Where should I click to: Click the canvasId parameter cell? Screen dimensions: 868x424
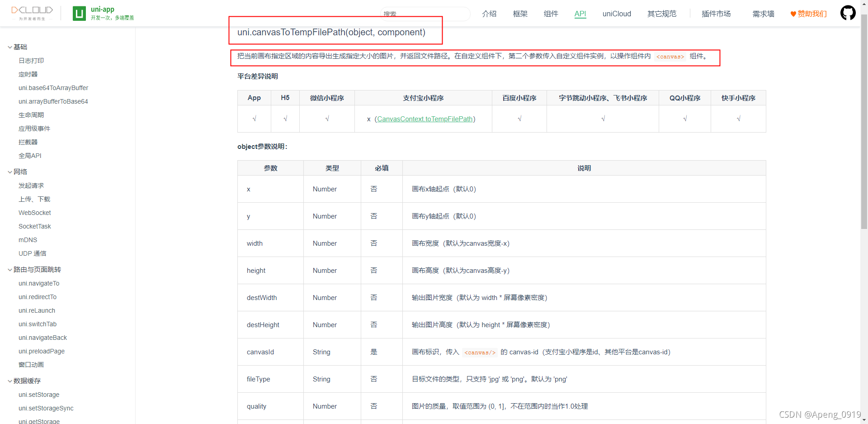click(270, 352)
